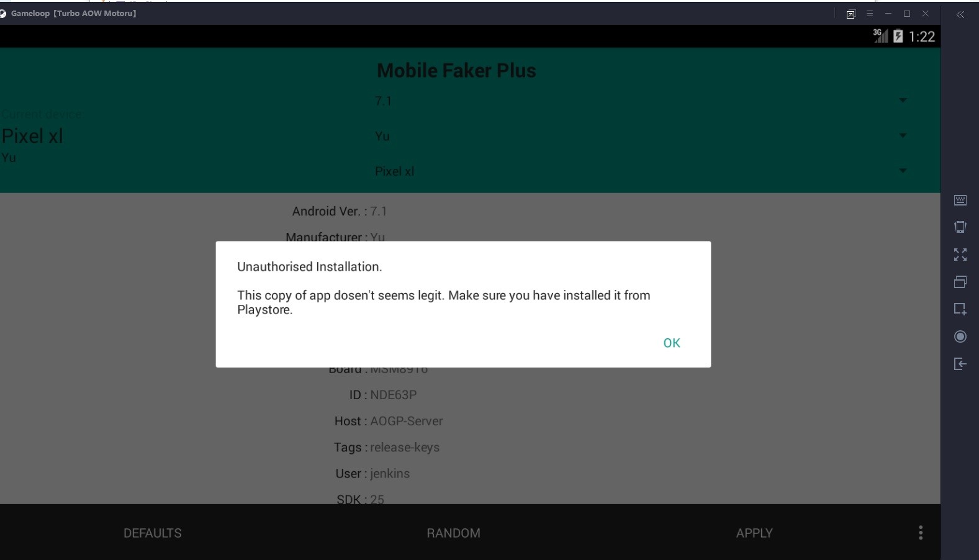Click the SDK value 25
This screenshot has height=560, width=979.
pos(377,499)
